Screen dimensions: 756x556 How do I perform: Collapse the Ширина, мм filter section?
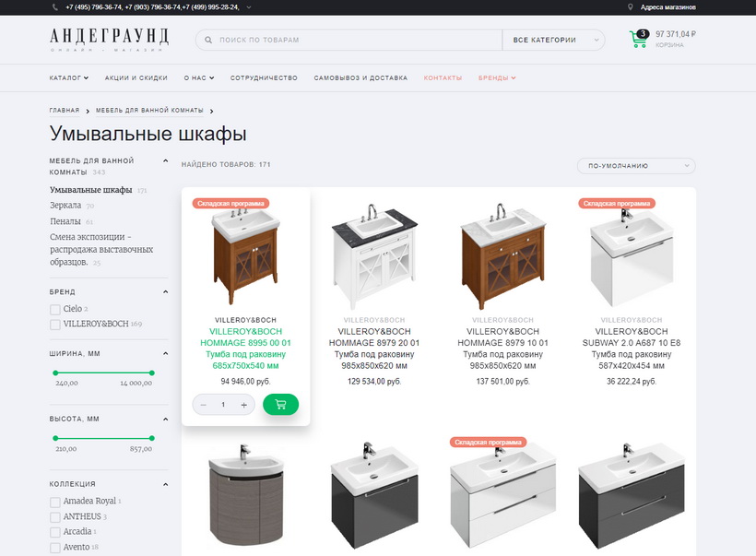[165, 353]
